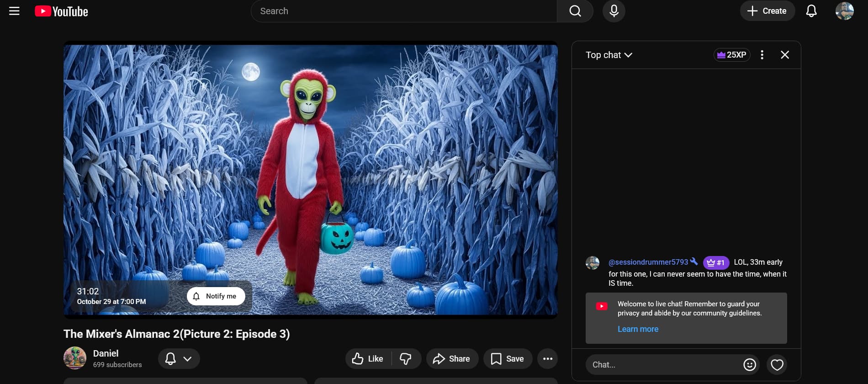Viewport: 868px width, 384px height.
Task: Toggle Notify me reminder for premiere
Action: (x=216, y=296)
